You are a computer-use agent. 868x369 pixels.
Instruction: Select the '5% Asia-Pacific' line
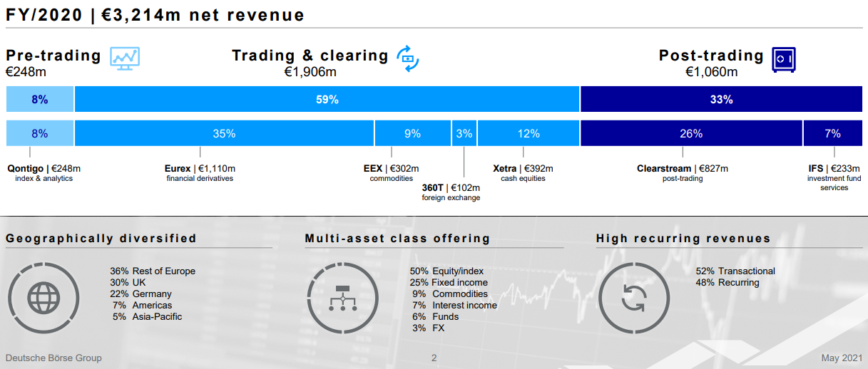click(x=147, y=317)
